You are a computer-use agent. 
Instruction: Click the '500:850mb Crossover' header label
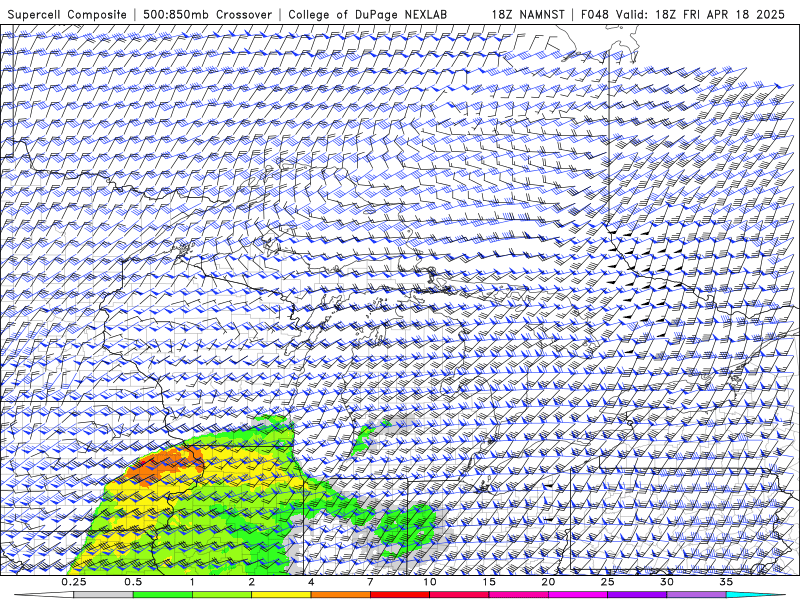click(208, 14)
